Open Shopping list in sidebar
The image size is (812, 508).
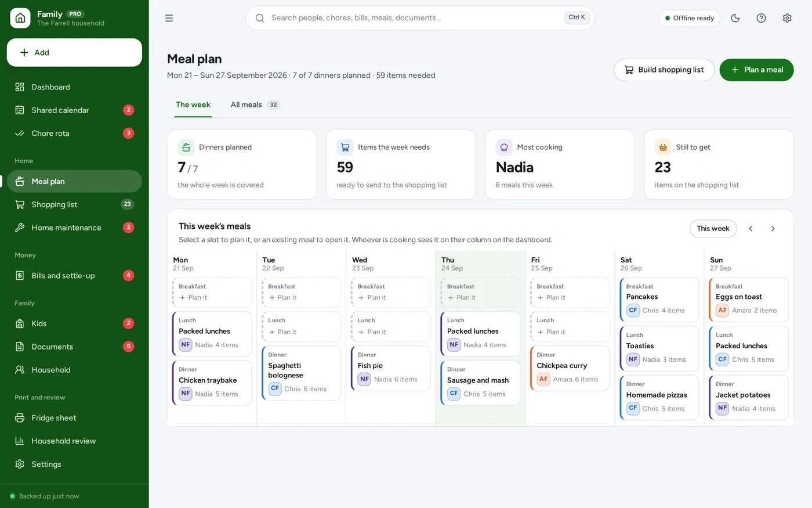[x=74, y=204]
